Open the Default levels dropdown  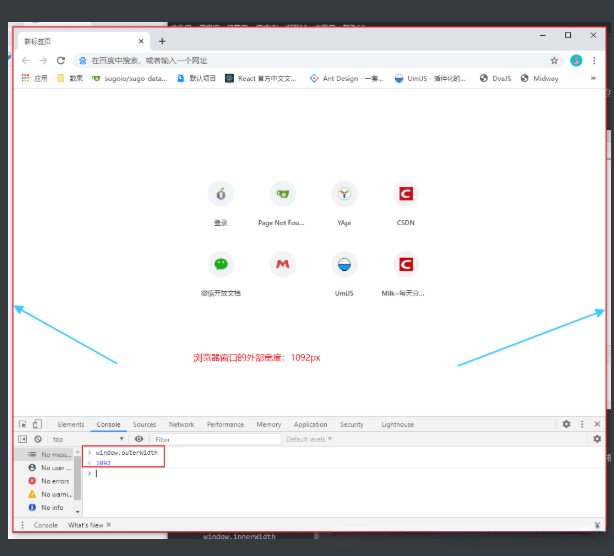pos(309,439)
